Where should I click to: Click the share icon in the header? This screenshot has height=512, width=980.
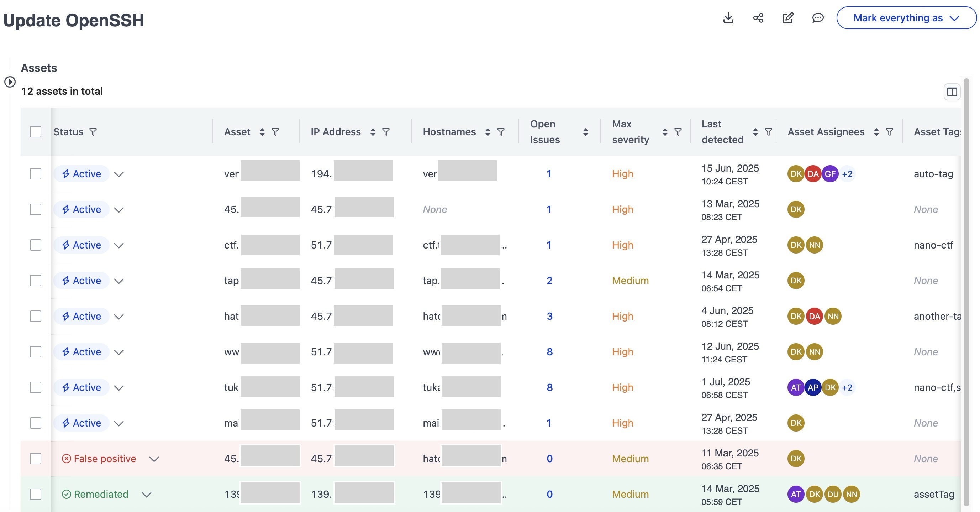tap(758, 18)
